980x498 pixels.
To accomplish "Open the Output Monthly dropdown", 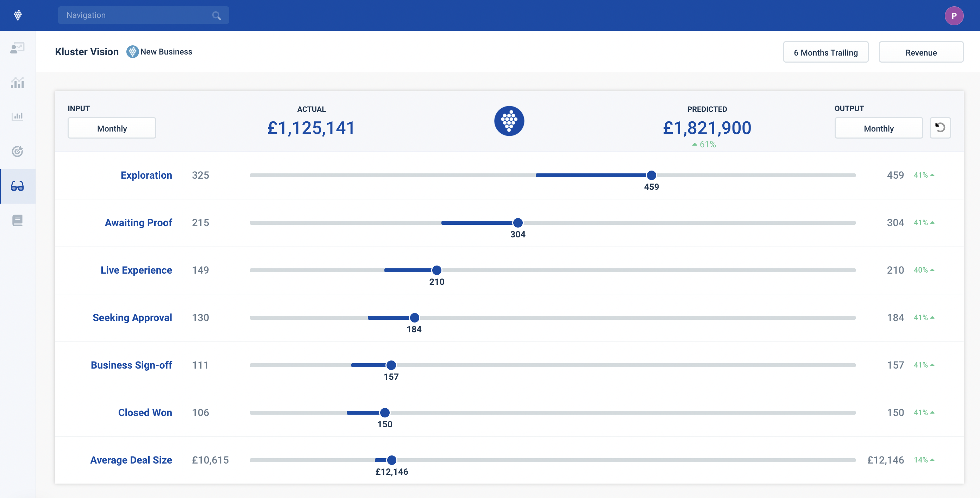I will [x=878, y=128].
